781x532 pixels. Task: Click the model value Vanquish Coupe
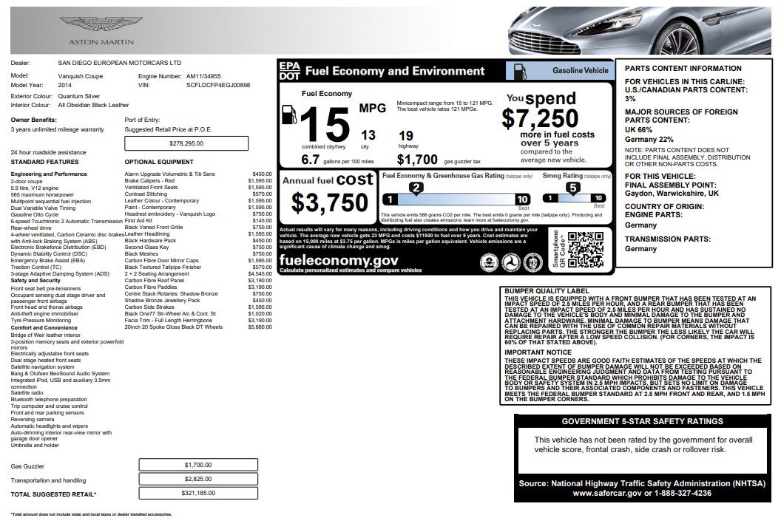pos(80,76)
